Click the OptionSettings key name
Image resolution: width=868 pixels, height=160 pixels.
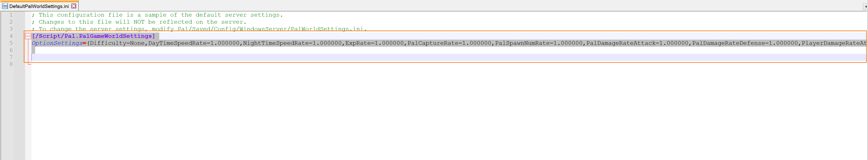click(57, 43)
